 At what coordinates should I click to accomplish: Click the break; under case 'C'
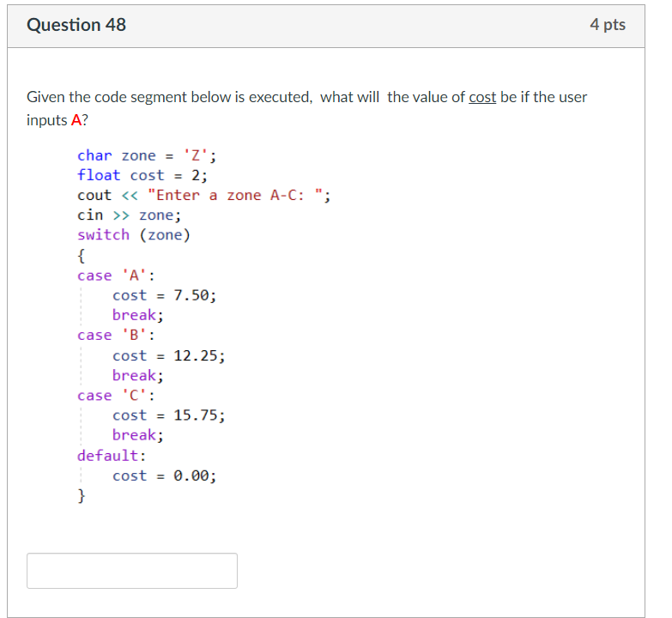(x=138, y=435)
